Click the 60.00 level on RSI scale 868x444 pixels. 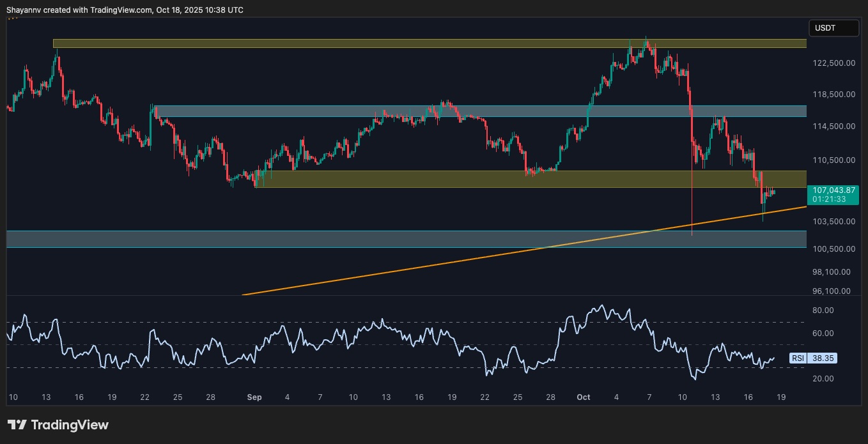823,333
